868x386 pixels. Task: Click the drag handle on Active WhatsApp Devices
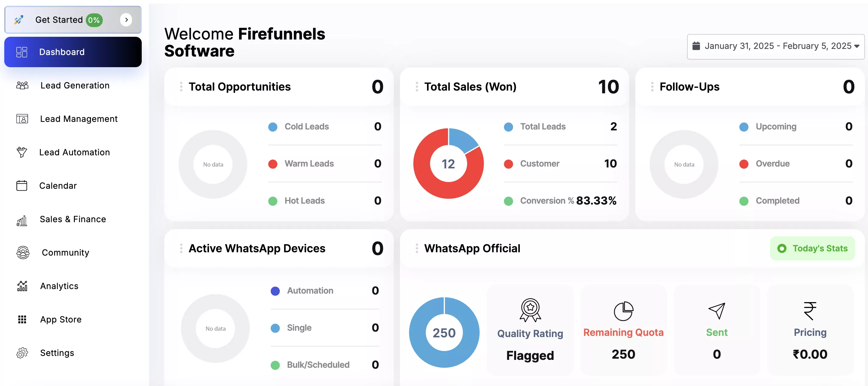click(181, 249)
